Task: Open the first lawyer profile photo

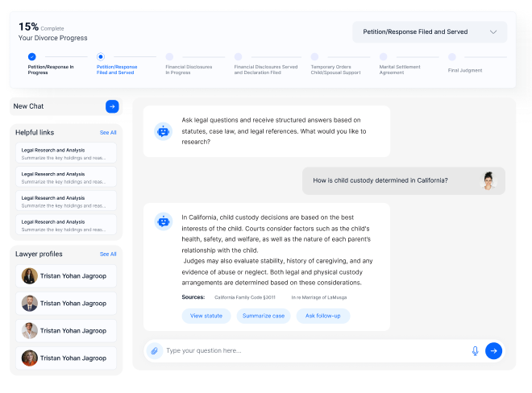Action: 30,276
